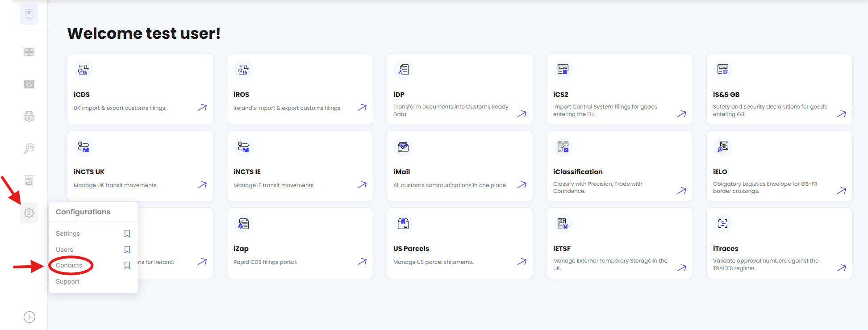Toggle bookmark next to Users entry
This screenshot has height=330, width=868.
pos(127,250)
